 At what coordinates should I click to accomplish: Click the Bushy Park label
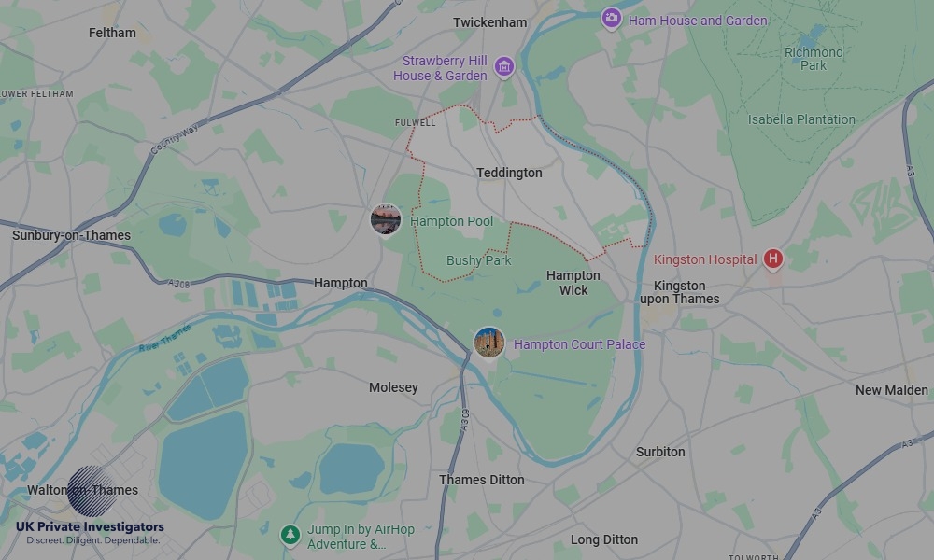478,260
